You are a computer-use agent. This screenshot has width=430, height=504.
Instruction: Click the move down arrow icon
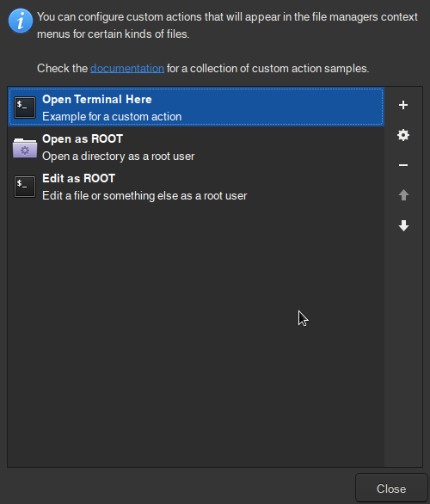coord(403,225)
